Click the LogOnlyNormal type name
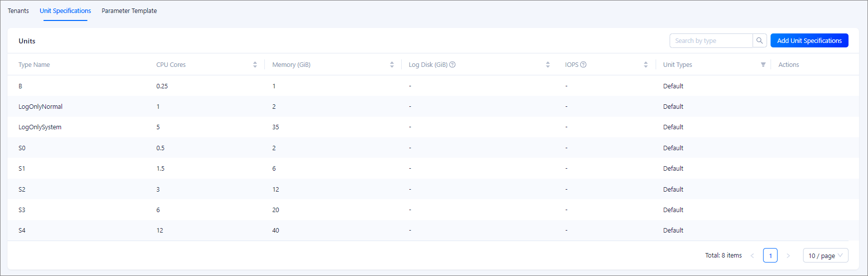 (x=40, y=107)
